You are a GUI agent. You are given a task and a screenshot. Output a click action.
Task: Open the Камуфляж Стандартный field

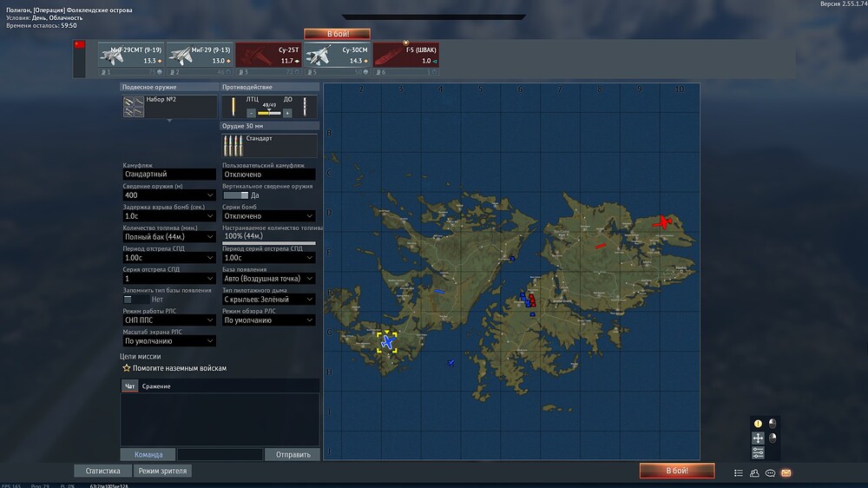[169, 174]
